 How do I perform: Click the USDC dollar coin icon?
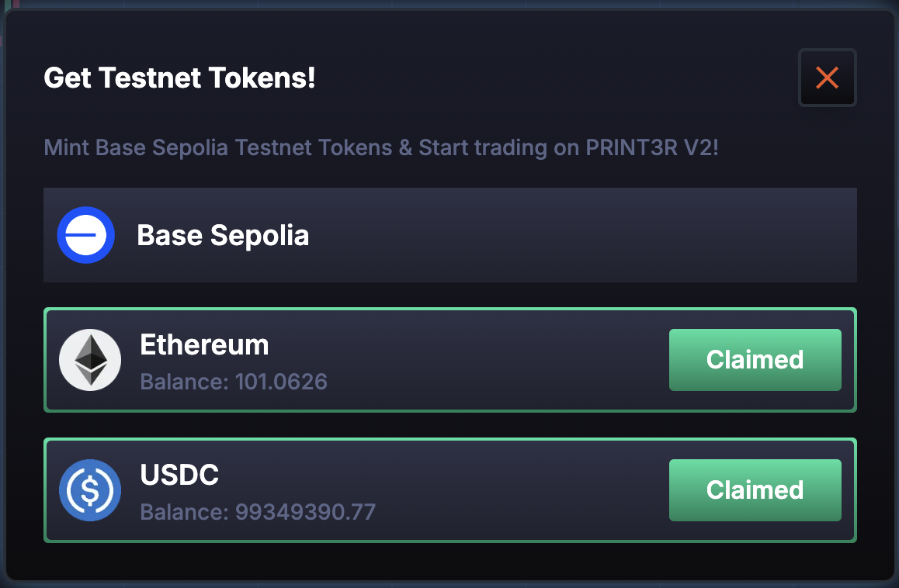coord(90,490)
